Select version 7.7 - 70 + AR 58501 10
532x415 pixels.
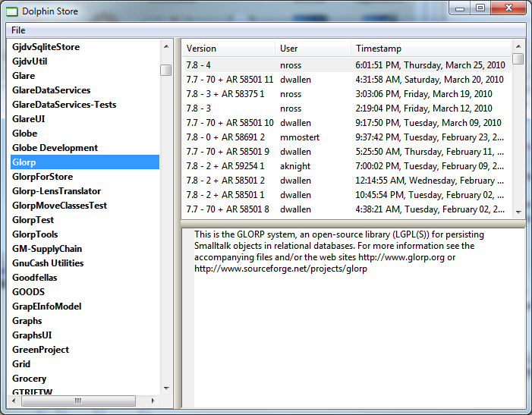tap(347, 123)
